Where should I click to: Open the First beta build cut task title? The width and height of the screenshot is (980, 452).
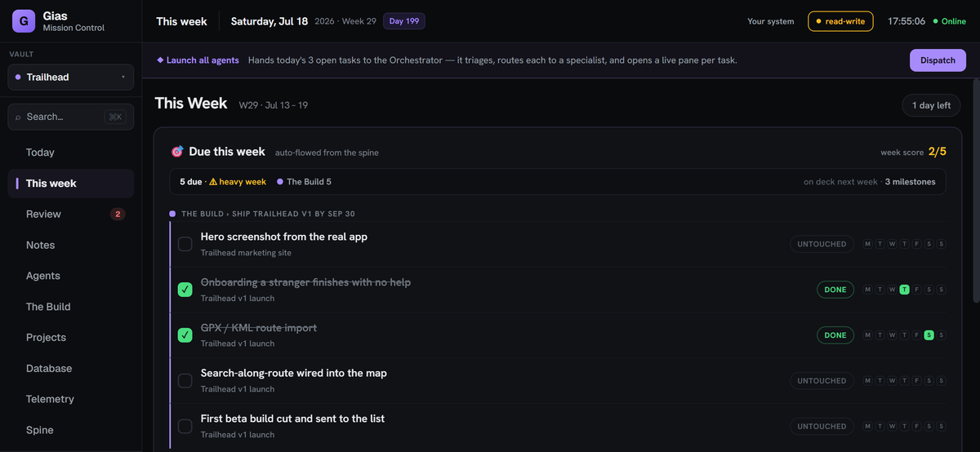pyautogui.click(x=292, y=419)
